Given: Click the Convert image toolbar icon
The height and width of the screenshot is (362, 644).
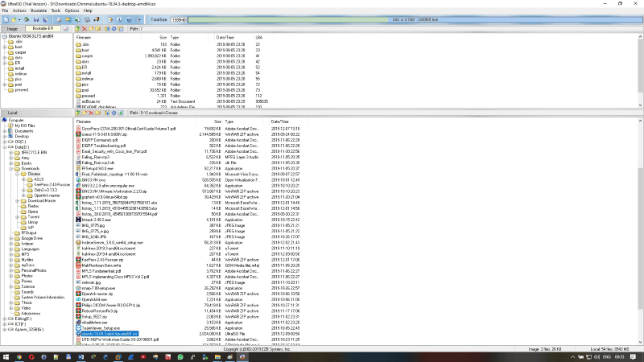Looking at the screenshot, I should [x=68, y=19].
